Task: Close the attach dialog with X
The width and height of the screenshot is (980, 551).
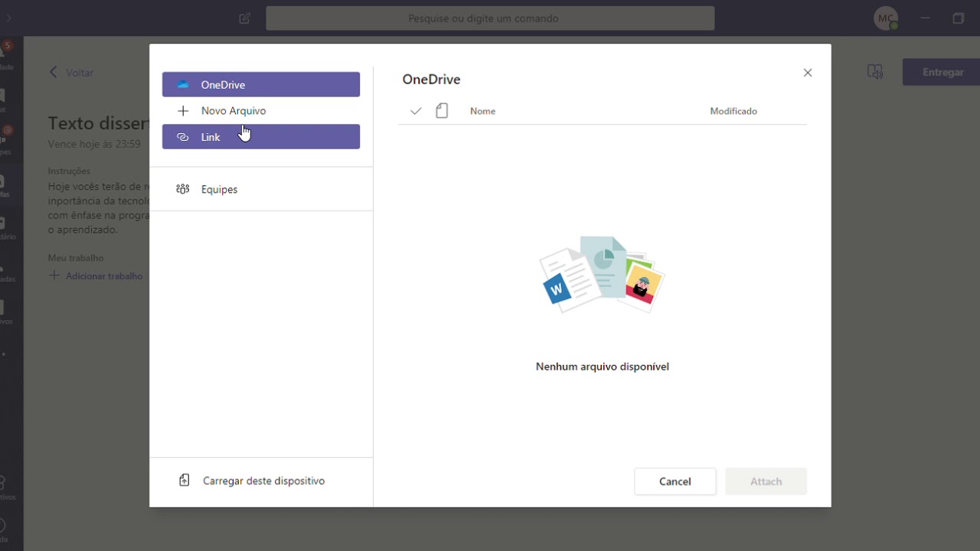Action: pyautogui.click(x=808, y=73)
